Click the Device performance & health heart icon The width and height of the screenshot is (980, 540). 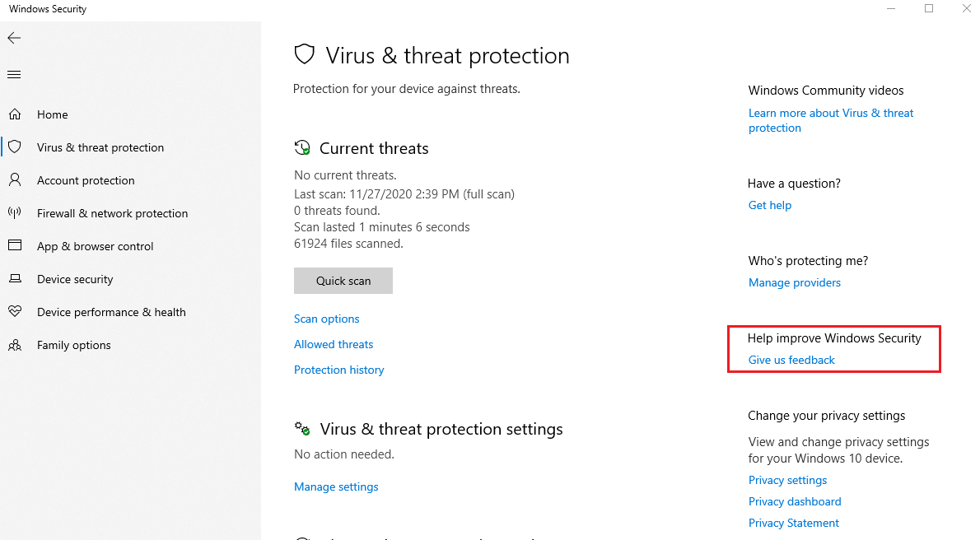point(14,312)
